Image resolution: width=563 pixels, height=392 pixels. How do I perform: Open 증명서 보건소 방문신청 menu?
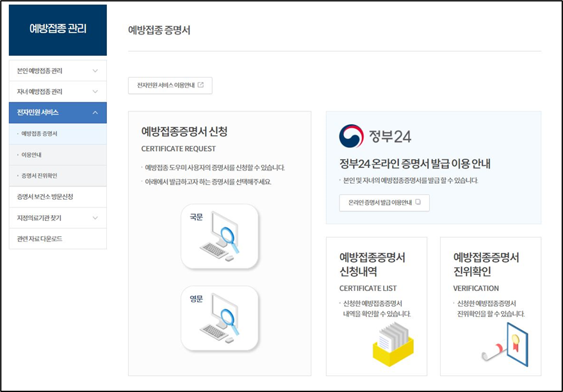pyautogui.click(x=58, y=197)
